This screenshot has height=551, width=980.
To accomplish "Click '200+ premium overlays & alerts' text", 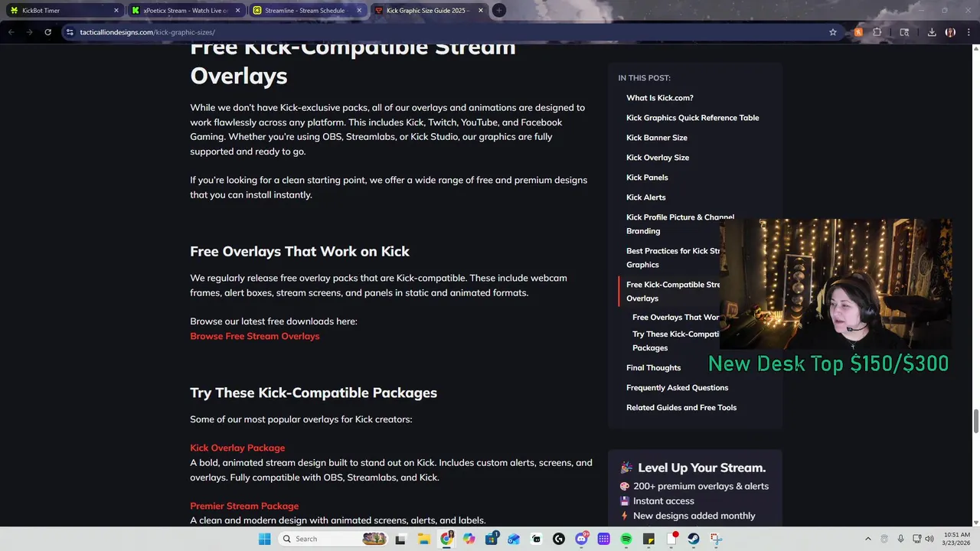I will 701,486.
